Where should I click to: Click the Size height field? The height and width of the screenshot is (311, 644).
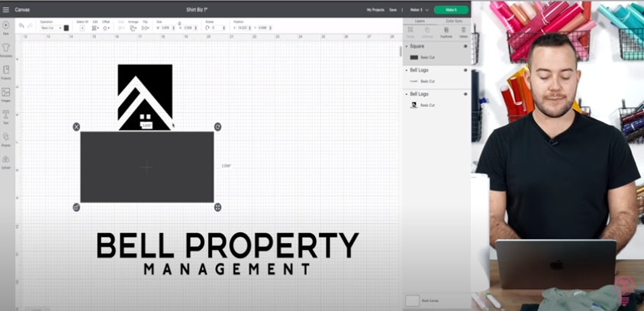point(190,28)
